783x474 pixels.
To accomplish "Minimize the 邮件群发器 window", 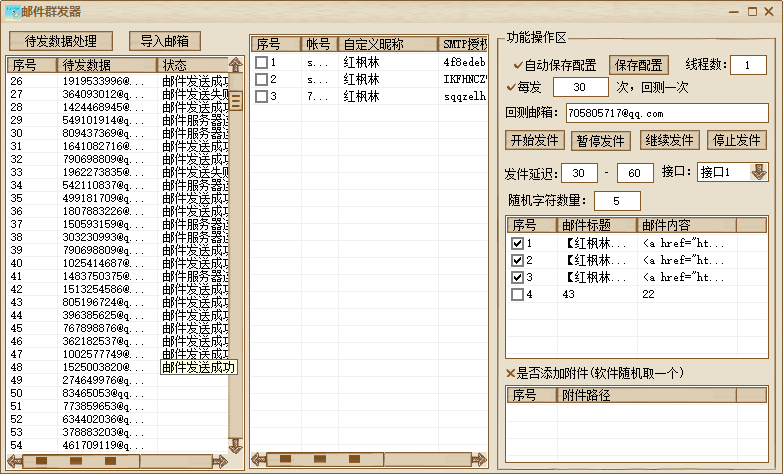I will click(x=734, y=12).
